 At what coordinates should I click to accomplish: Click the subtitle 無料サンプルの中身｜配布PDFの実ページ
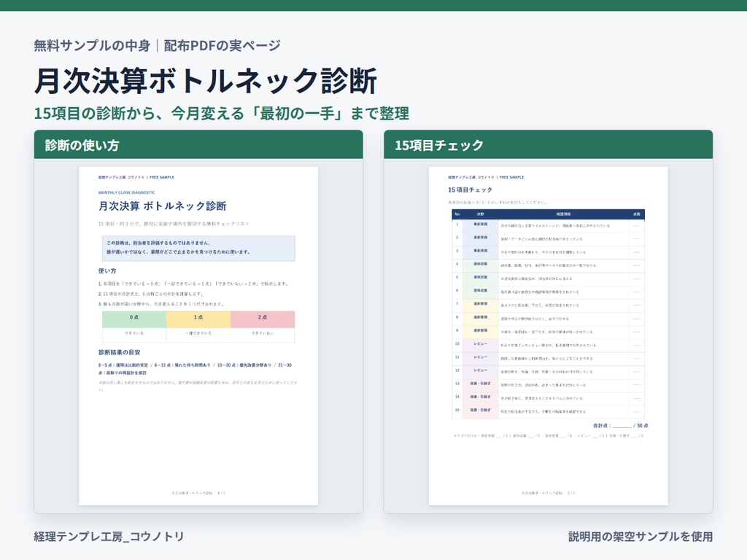[x=158, y=45]
